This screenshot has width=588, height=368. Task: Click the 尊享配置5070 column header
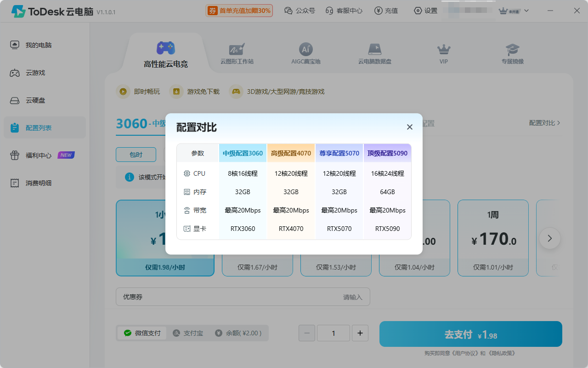pos(339,153)
